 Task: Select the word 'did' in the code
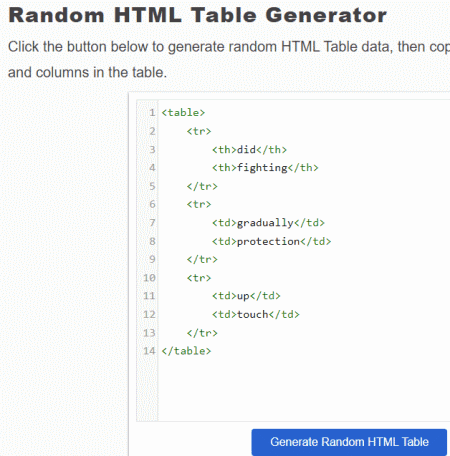pyautogui.click(x=246, y=149)
